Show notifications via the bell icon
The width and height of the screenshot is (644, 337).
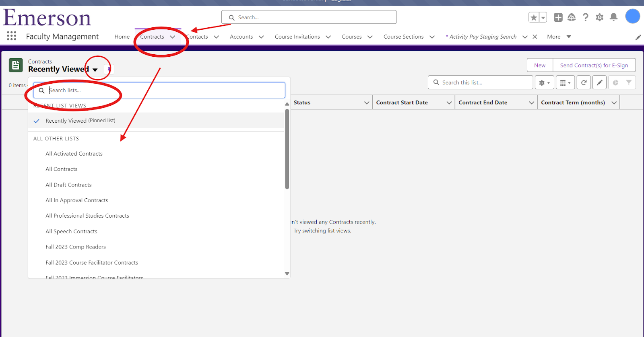pos(614,17)
